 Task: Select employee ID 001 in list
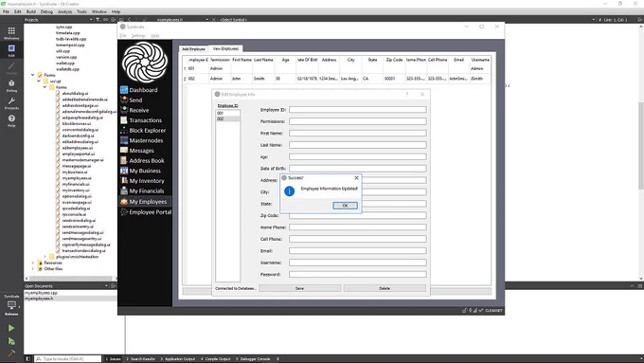pyautogui.click(x=228, y=113)
